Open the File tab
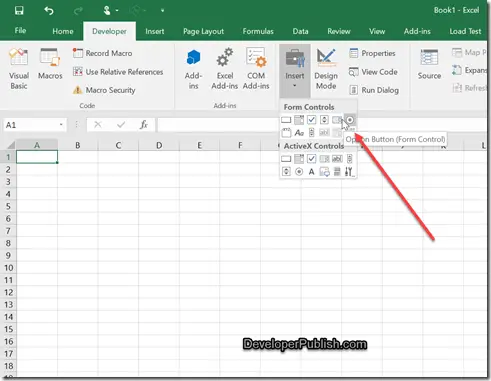Image resolution: width=491 pixels, height=381 pixels. click(20, 31)
